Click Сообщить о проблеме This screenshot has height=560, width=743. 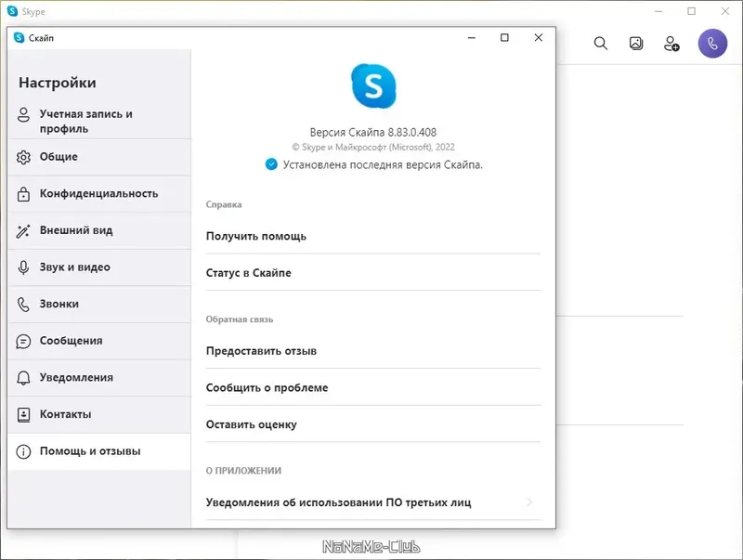pyautogui.click(x=373, y=387)
